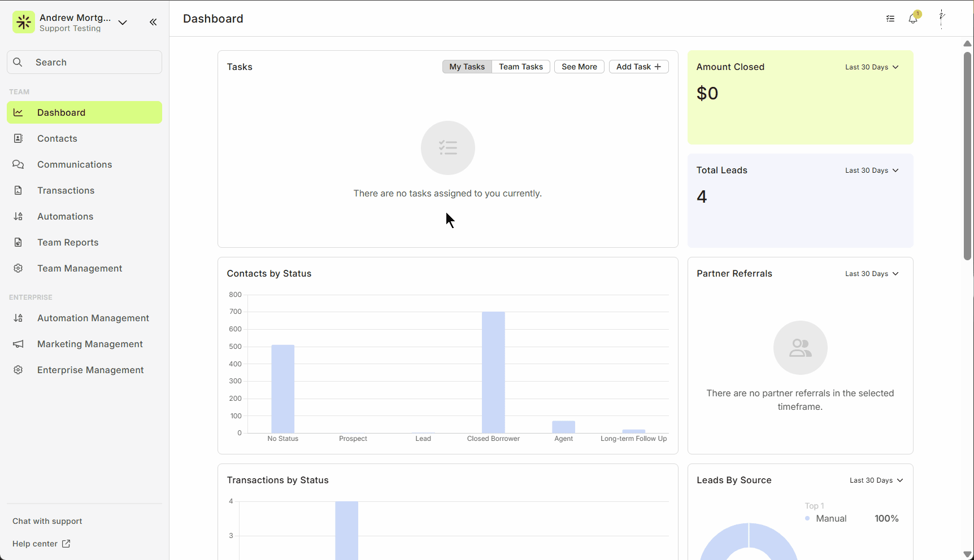The image size is (974, 560).
Task: Switch to the My Tasks toggle
Action: click(467, 67)
